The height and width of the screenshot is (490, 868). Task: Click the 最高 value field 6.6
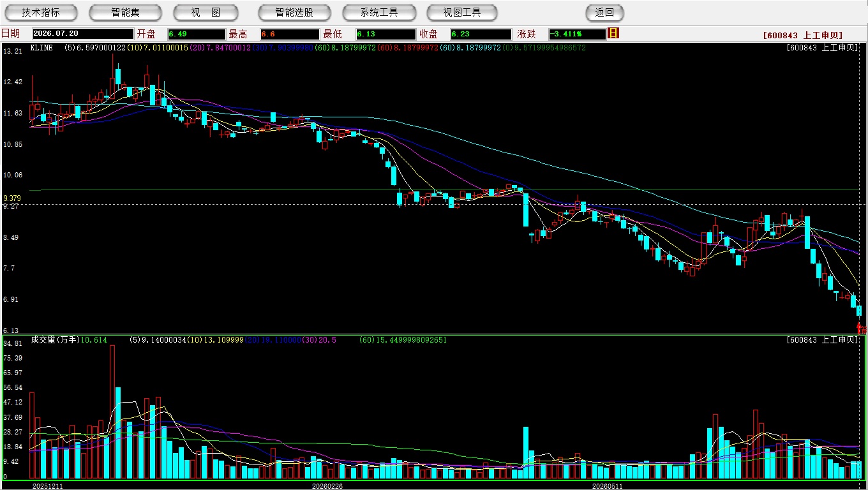pos(289,34)
